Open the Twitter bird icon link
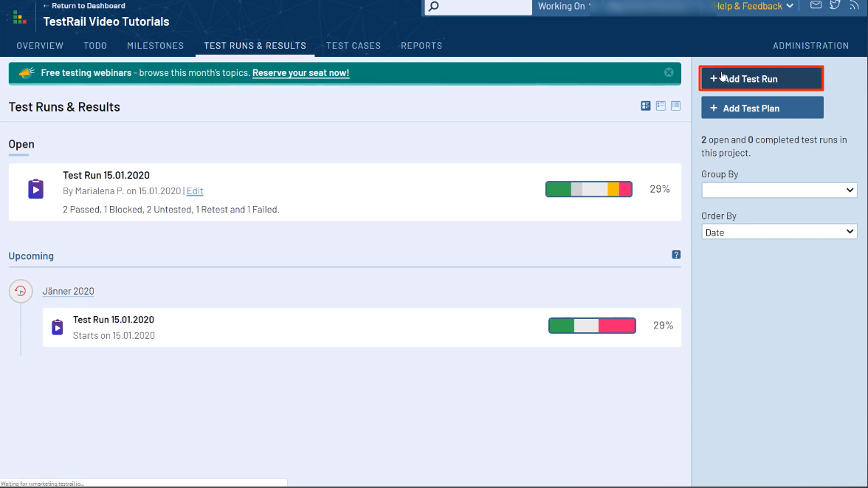The height and width of the screenshot is (488, 868). pyautogui.click(x=835, y=6)
